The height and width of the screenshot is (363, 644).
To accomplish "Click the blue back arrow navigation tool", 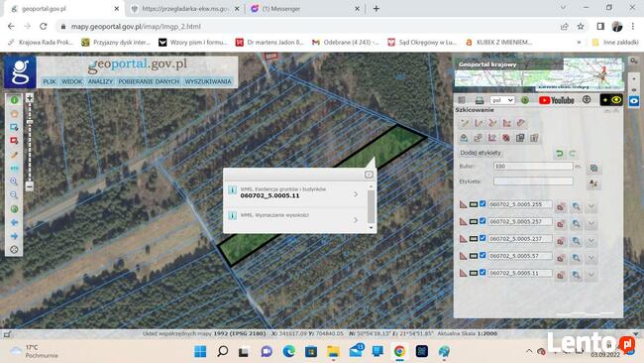I will (x=14, y=222).
